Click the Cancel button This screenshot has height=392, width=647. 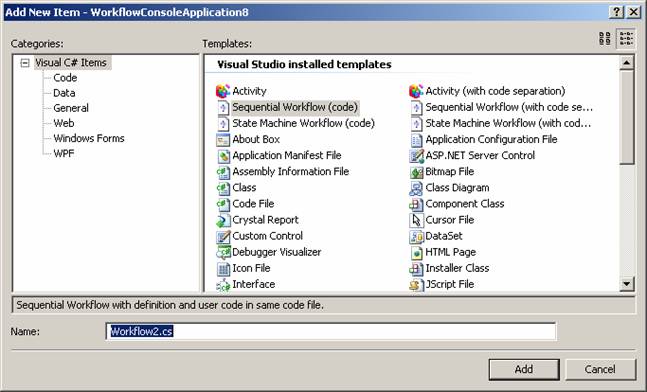pos(600,369)
